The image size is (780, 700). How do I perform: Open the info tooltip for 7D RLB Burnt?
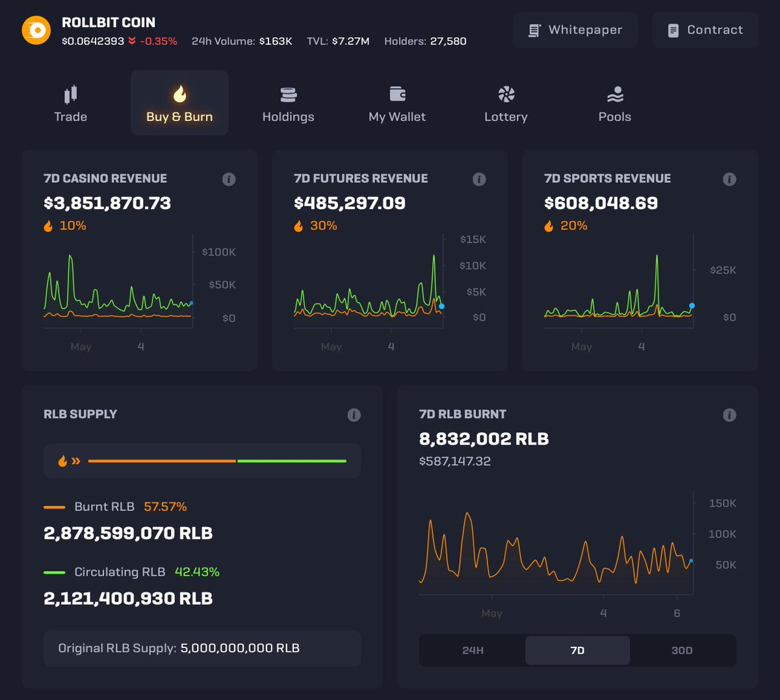[x=729, y=415]
